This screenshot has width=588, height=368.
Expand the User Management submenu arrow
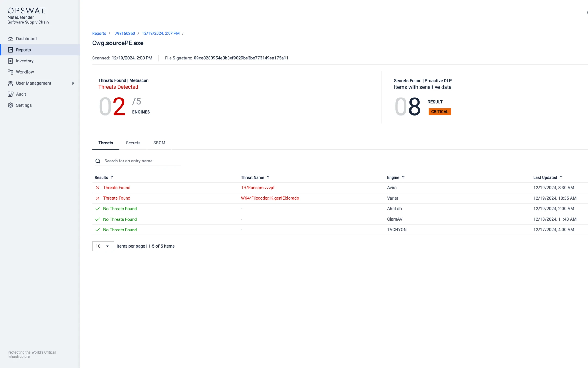point(73,83)
